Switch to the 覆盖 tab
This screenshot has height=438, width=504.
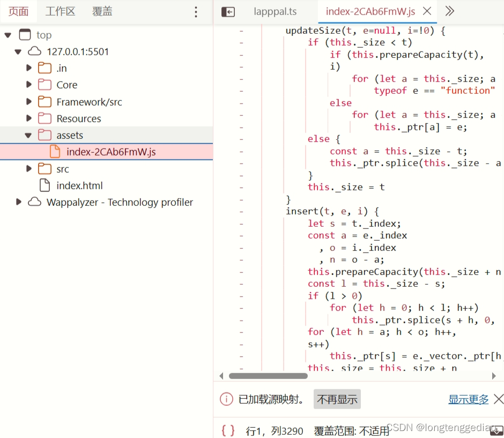point(102,11)
